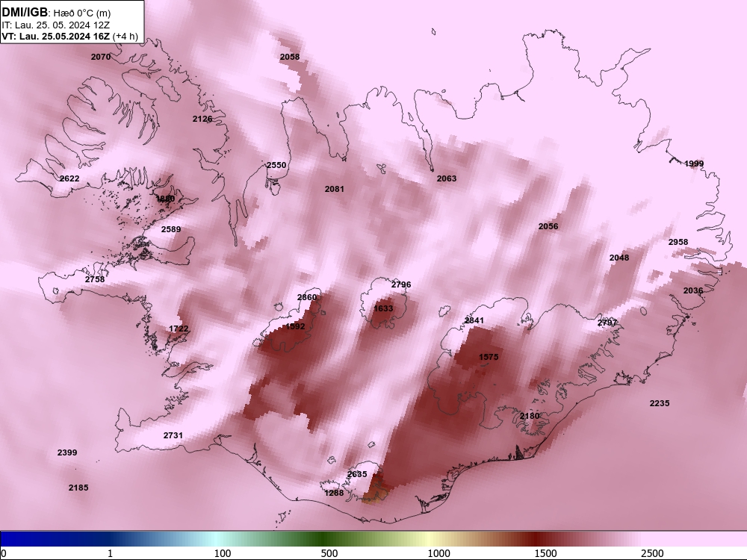Select the 1288 height label
Image resolution: width=747 pixels, height=560 pixels.
pos(334,493)
